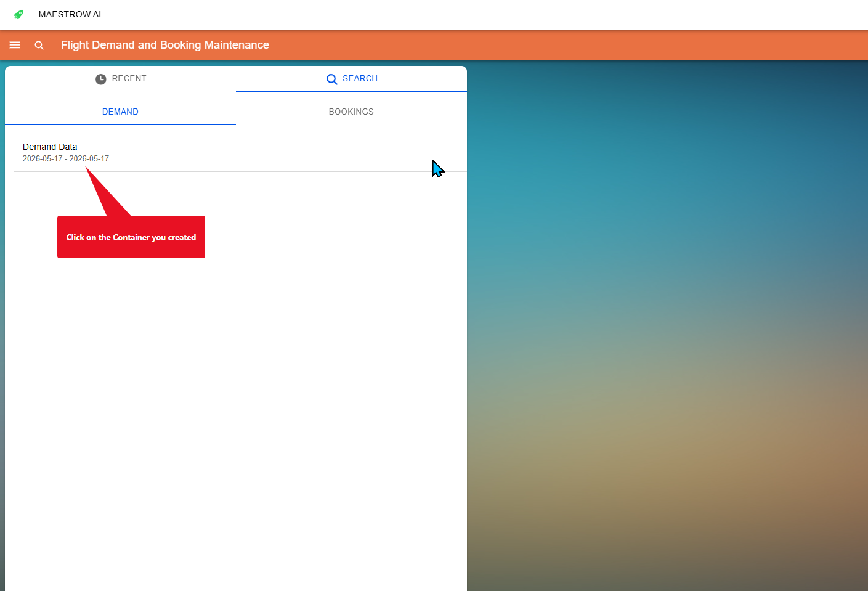Open the Demand Data container entry

pyautogui.click(x=240, y=153)
